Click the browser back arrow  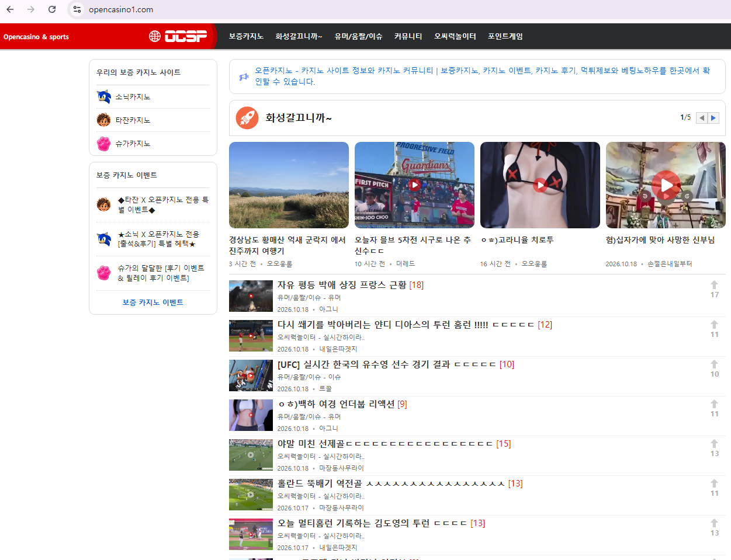coord(10,9)
